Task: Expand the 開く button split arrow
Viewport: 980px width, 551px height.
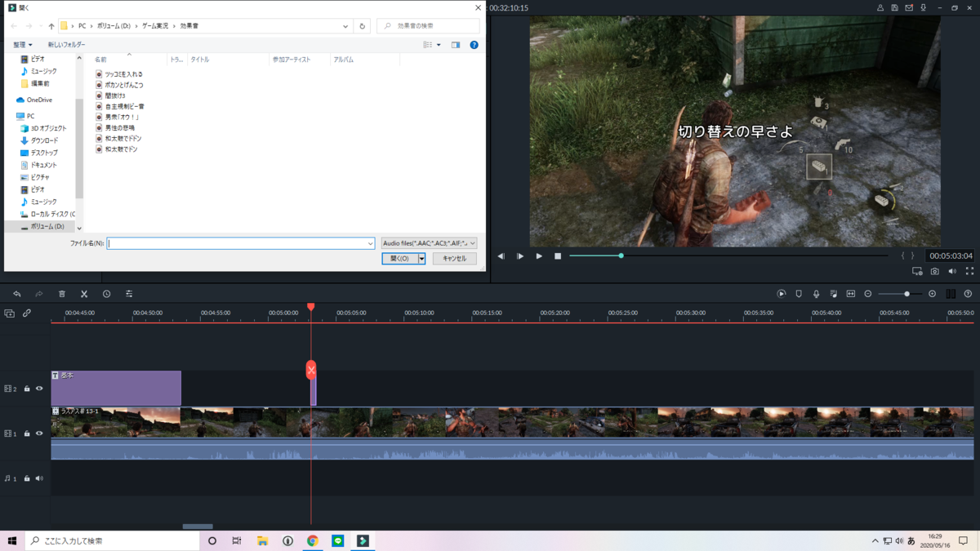Action: (x=422, y=259)
